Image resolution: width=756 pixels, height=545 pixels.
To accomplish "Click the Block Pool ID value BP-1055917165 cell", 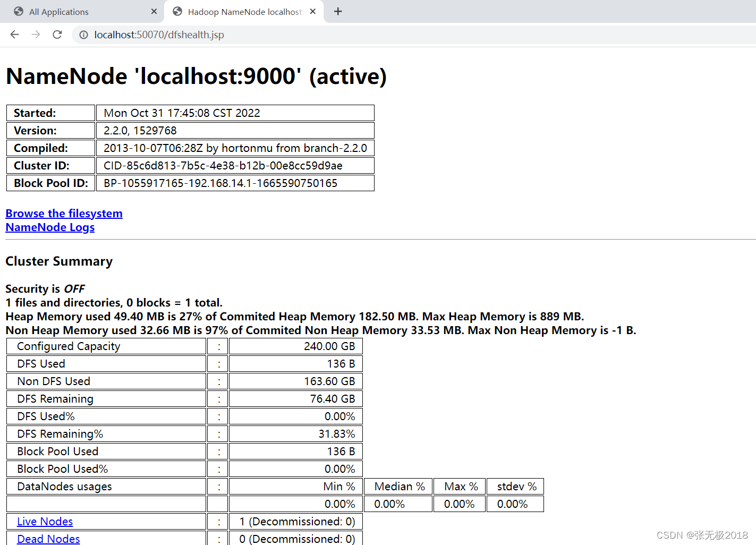I will pos(235,183).
